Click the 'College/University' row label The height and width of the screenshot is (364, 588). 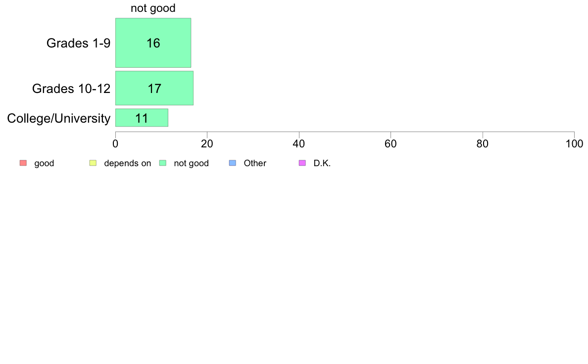pos(59,119)
